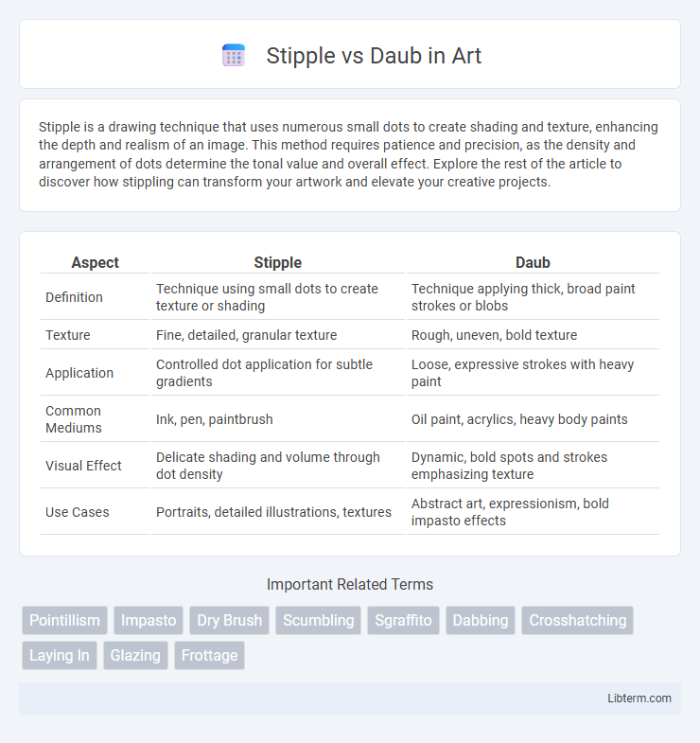Select the Common Mediums row label
This screenshot has width=700, height=743.
(x=74, y=419)
